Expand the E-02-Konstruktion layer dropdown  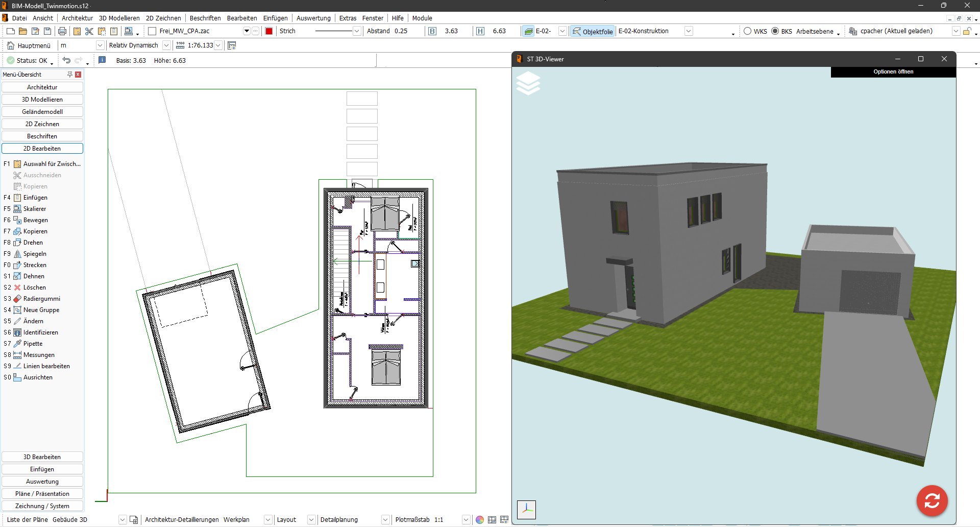pyautogui.click(x=688, y=31)
